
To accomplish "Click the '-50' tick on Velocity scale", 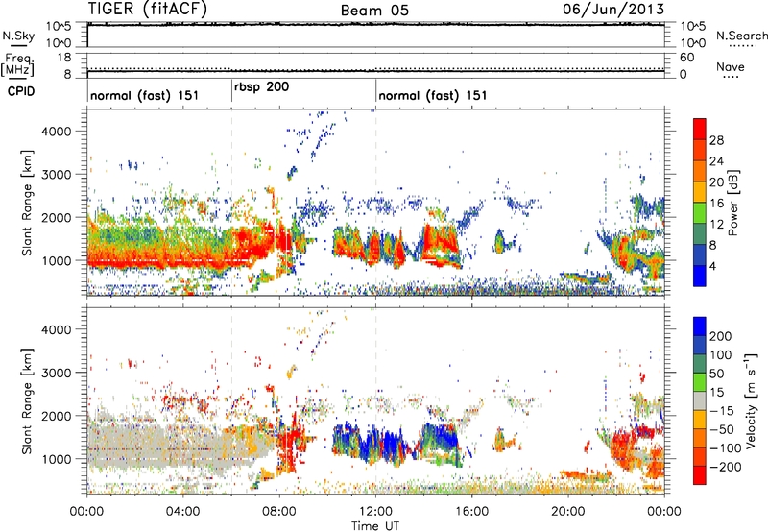I will pos(724,429).
